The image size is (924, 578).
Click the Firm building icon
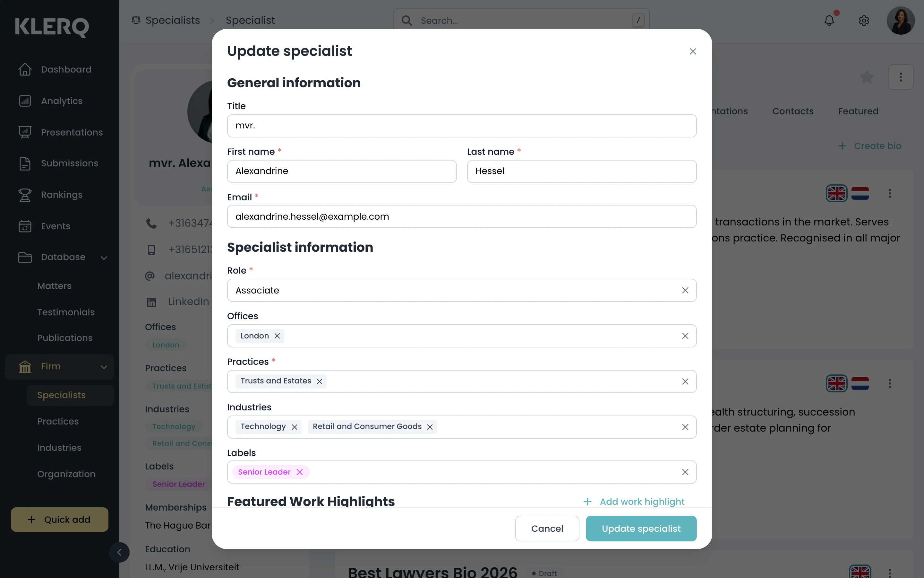pyautogui.click(x=25, y=367)
